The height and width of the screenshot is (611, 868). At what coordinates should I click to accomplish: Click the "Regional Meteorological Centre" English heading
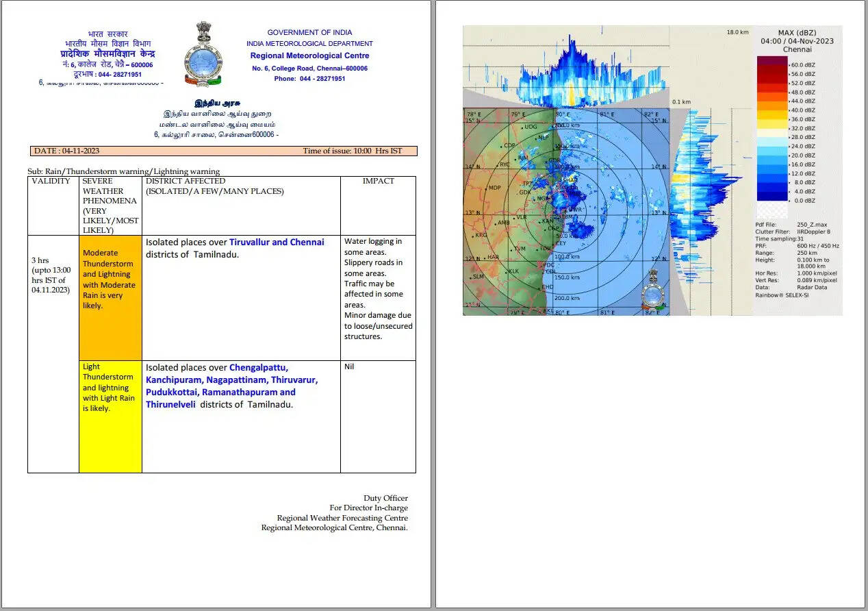[309, 56]
